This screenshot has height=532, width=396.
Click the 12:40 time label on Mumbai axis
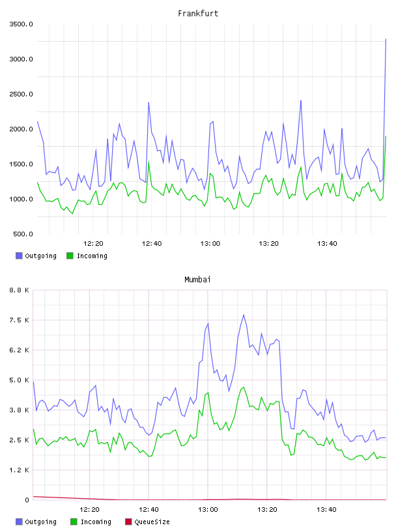(x=148, y=510)
